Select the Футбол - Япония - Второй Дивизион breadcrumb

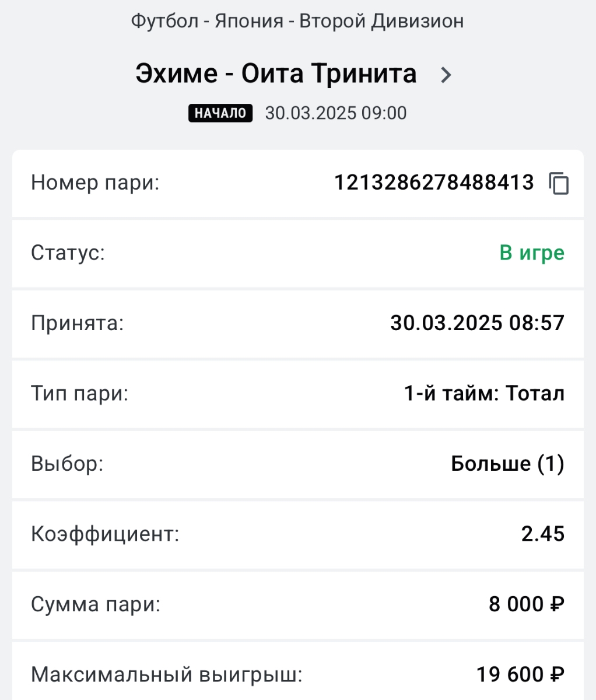tap(297, 22)
